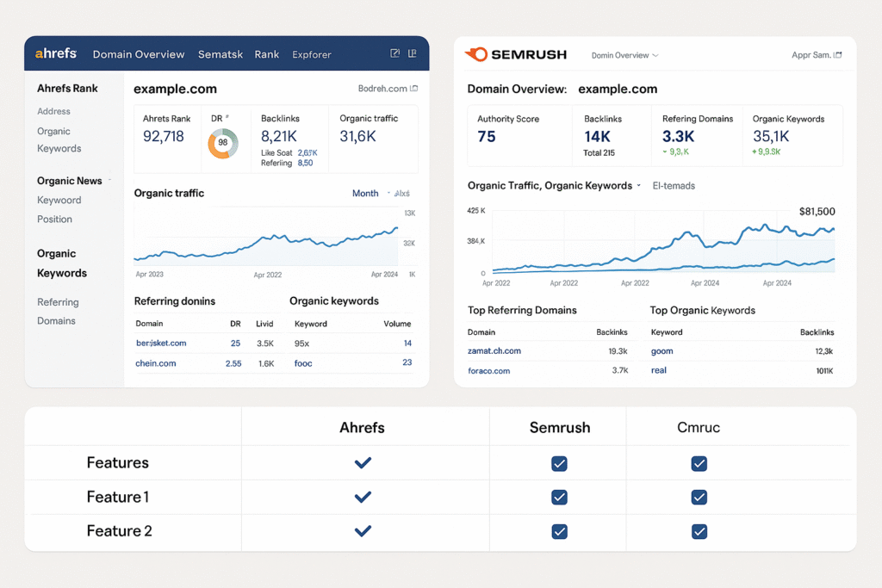This screenshot has width=882, height=588.
Task: Open Keyword item in sidebar
Action: point(59,200)
